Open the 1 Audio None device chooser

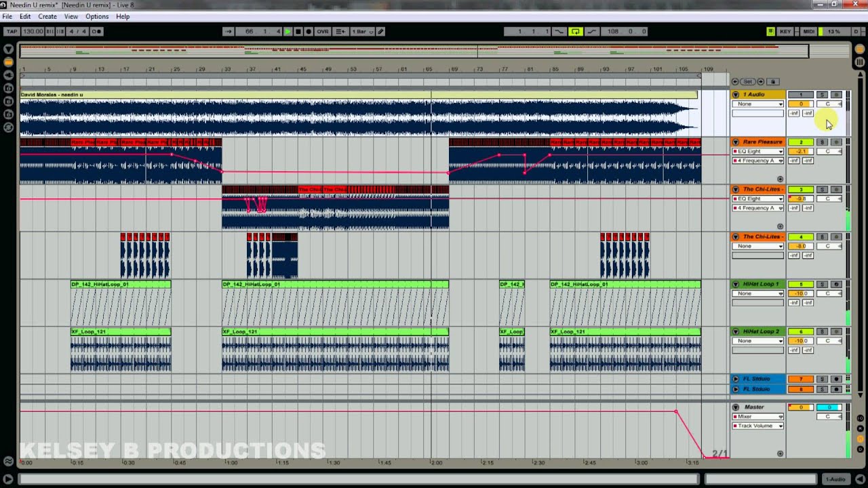point(758,104)
